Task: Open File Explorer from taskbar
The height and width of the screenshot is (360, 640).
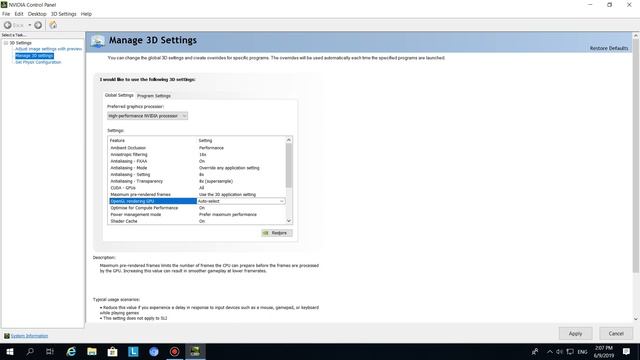Action: click(92, 351)
